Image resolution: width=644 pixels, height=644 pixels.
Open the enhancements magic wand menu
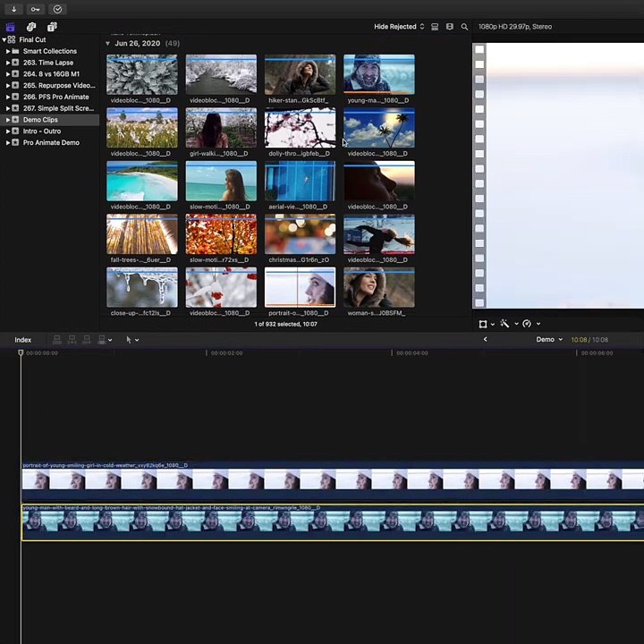tap(509, 324)
